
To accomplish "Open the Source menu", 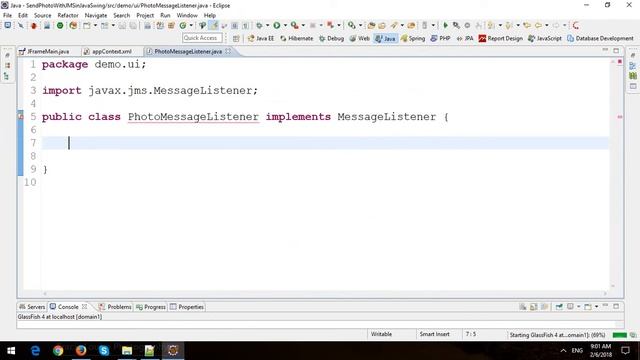I will (x=42, y=15).
